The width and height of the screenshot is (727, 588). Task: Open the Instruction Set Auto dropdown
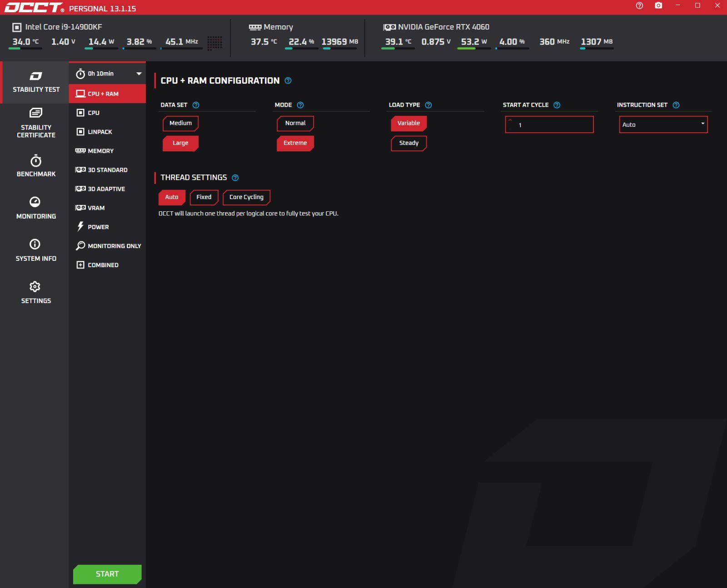click(663, 125)
